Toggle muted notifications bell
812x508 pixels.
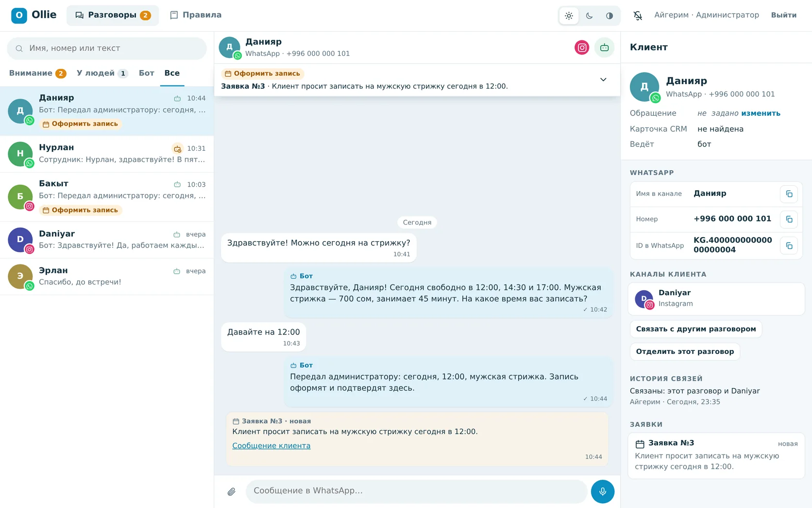638,16
